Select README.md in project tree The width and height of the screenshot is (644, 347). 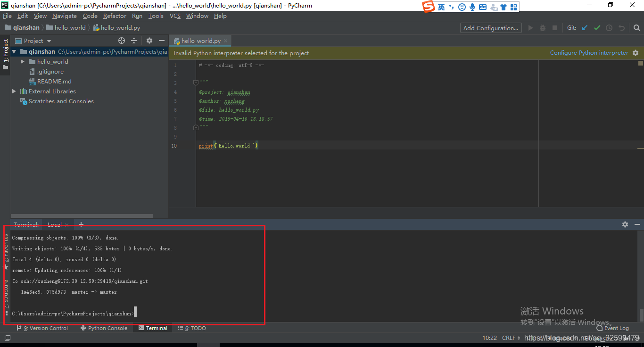pos(50,82)
